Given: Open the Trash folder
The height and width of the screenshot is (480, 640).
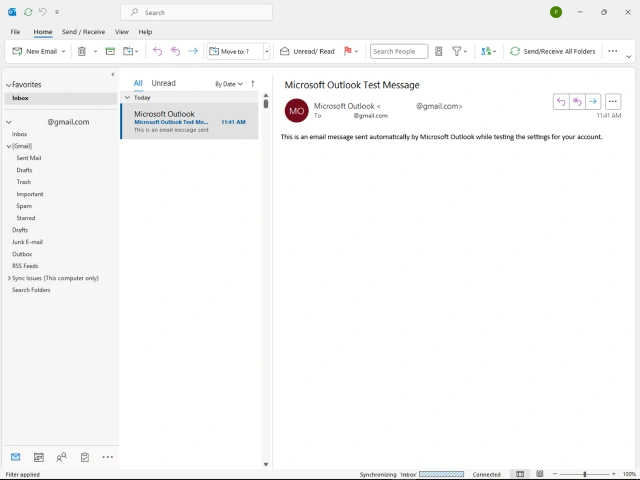Looking at the screenshot, I should (x=24, y=182).
